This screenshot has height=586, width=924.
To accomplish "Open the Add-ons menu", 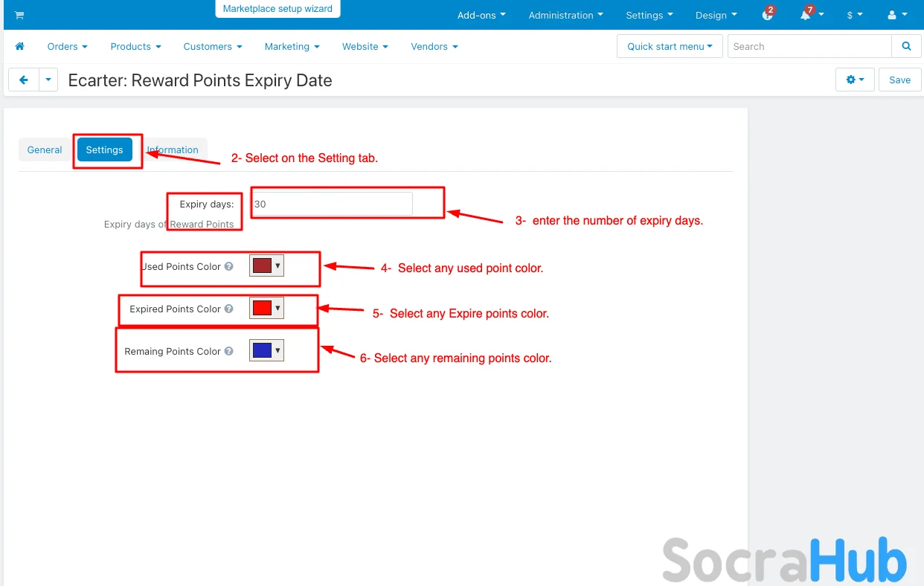I will [x=481, y=15].
